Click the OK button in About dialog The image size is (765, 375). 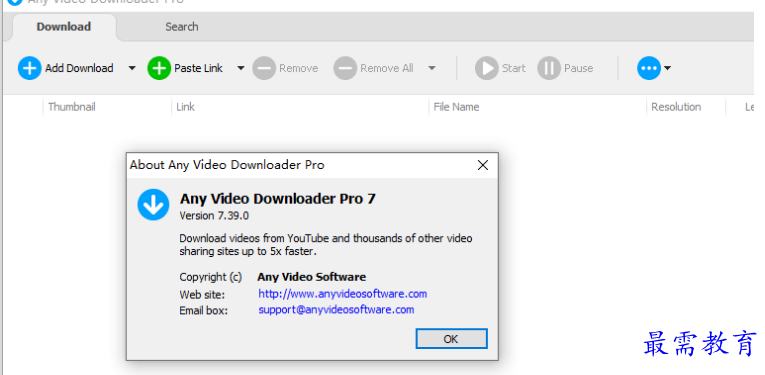(451, 339)
